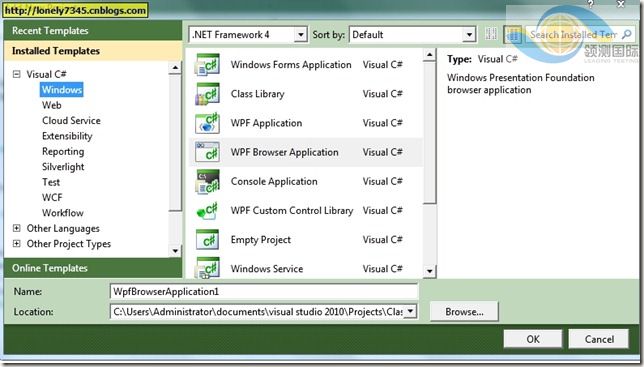Select the Empty Project template icon
Screen dimensions: 644x367
(x=207, y=240)
